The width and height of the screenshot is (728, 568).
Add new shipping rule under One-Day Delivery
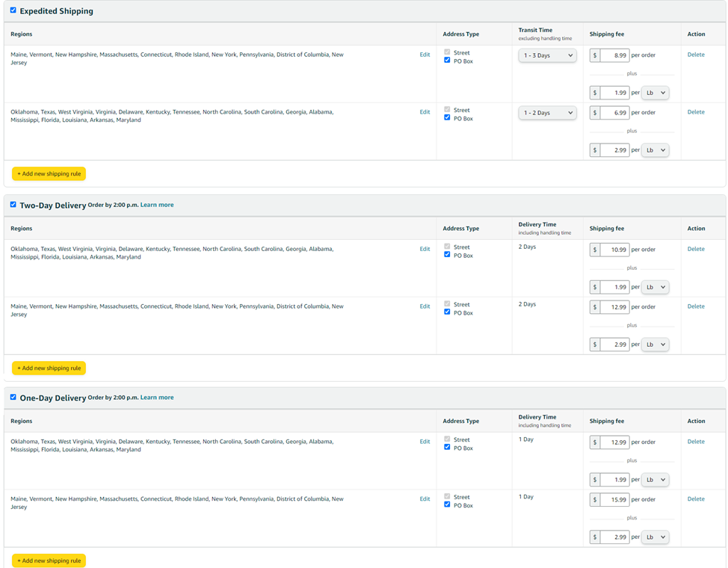coord(49,561)
